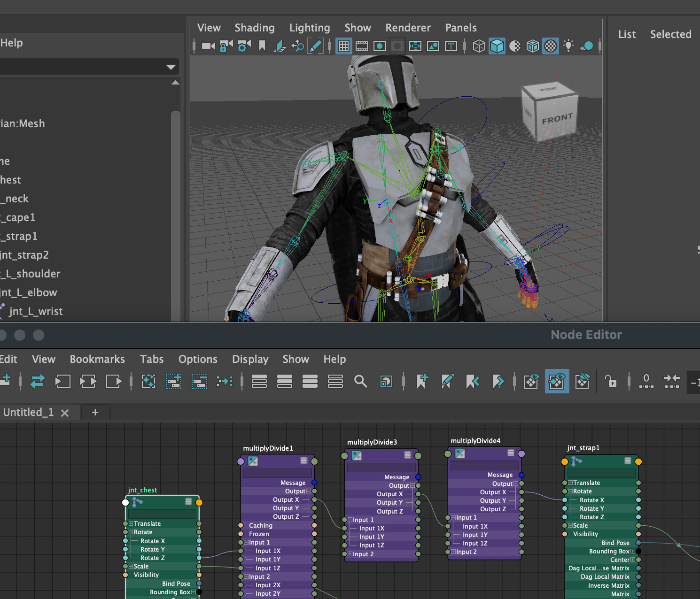Click remove selected nodes from graph icon

[x=199, y=381]
